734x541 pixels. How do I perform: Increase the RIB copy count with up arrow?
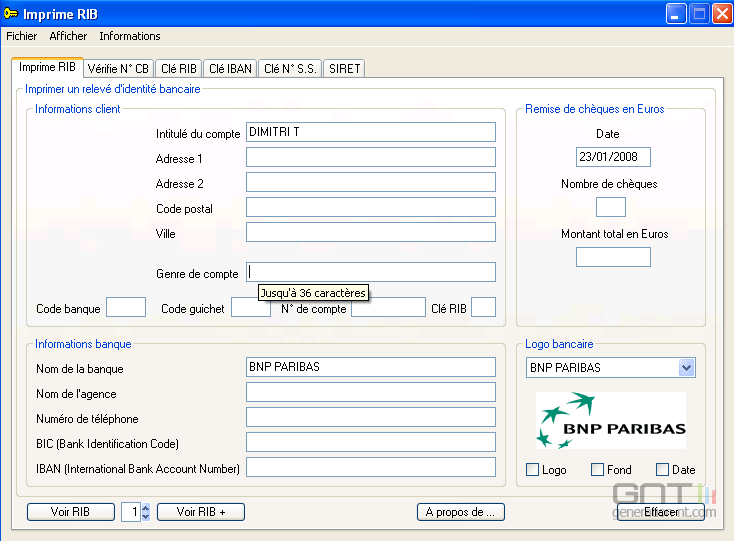click(x=146, y=508)
